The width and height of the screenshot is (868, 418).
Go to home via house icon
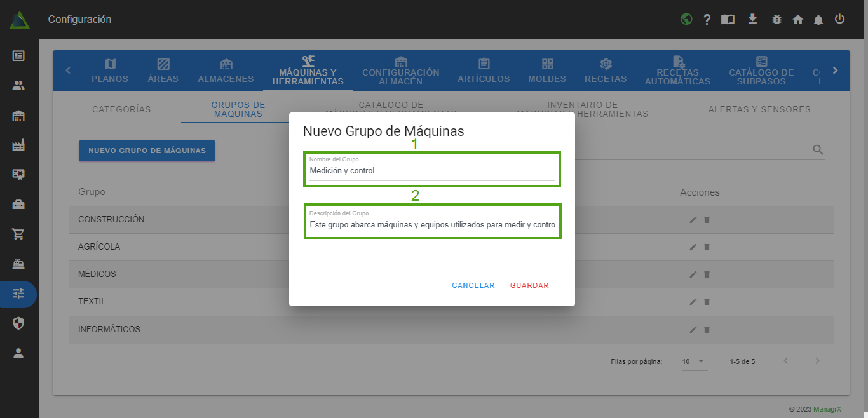[798, 19]
